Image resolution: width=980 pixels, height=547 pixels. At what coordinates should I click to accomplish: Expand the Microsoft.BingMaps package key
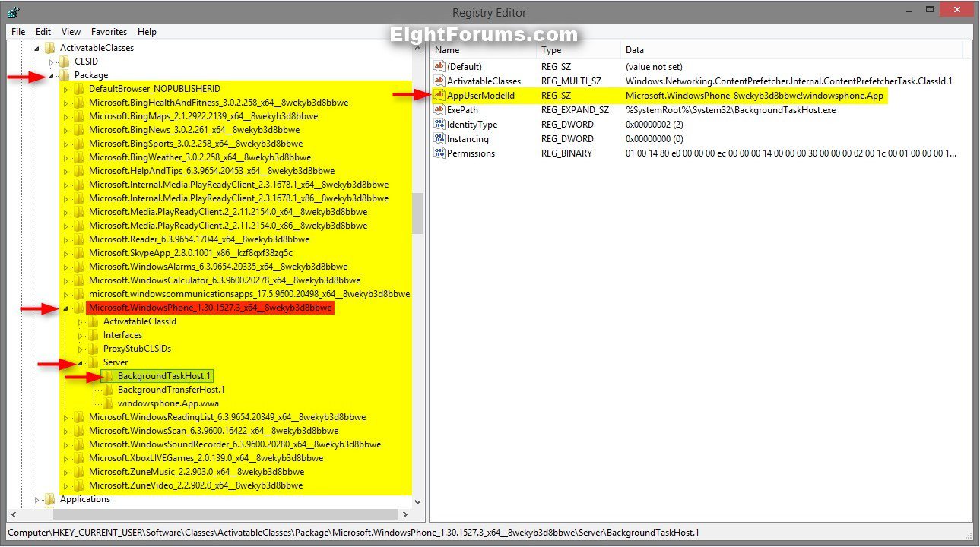(x=66, y=116)
